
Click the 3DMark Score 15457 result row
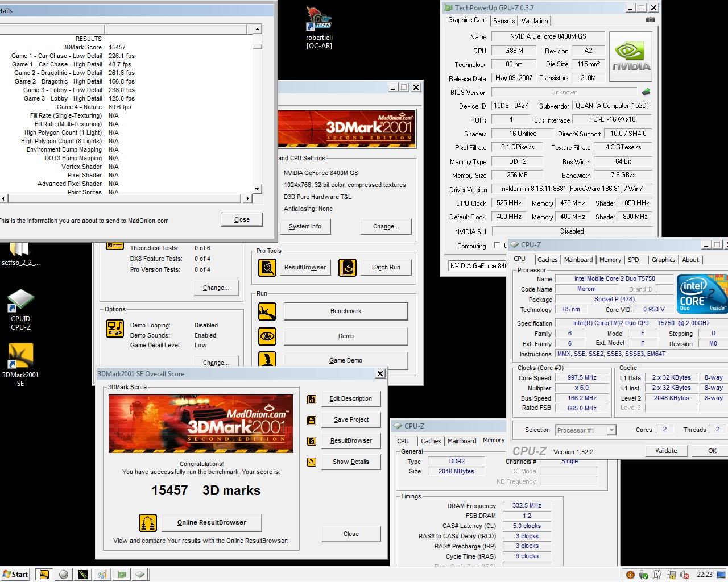(x=126, y=47)
